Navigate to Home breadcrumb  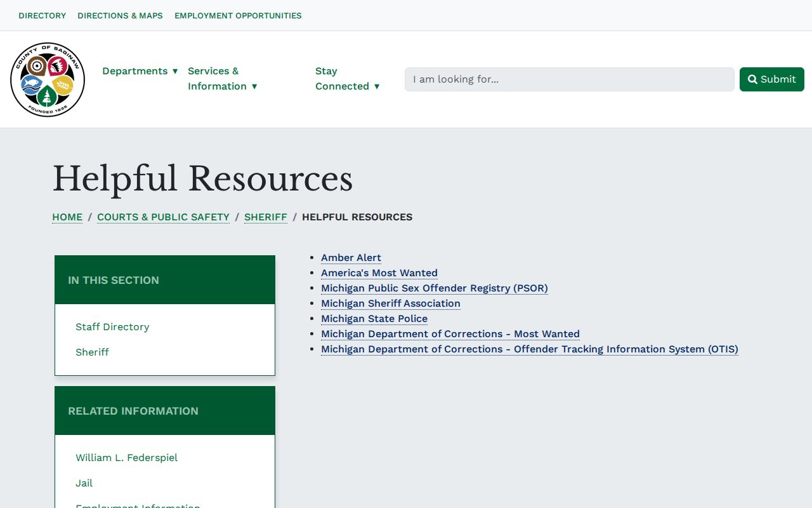click(67, 217)
